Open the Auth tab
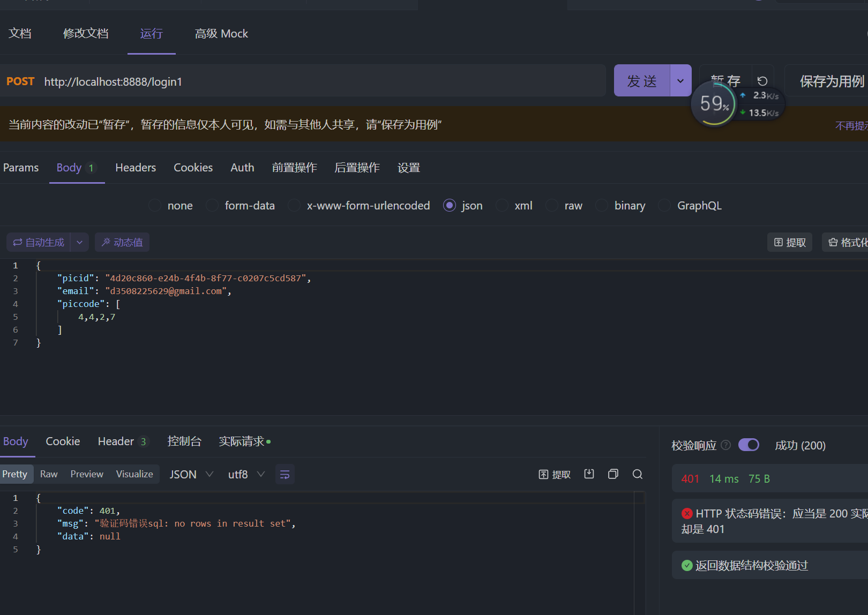The height and width of the screenshot is (615, 868). [x=242, y=168]
